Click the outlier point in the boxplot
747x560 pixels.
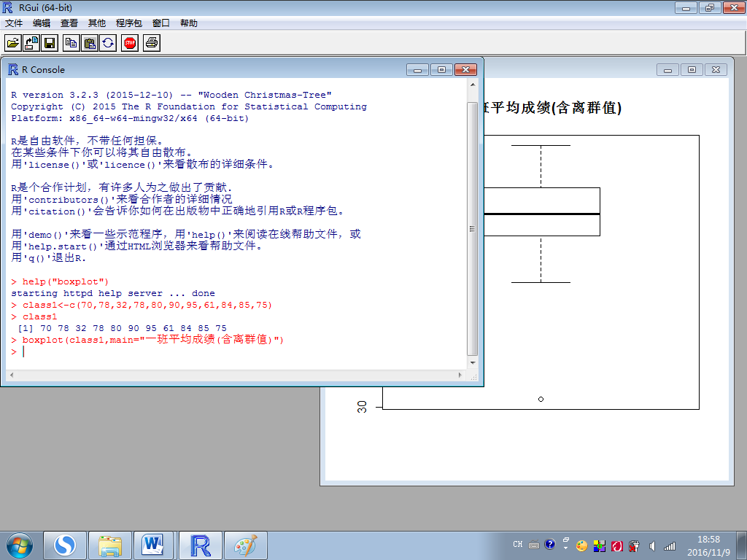coord(541,399)
